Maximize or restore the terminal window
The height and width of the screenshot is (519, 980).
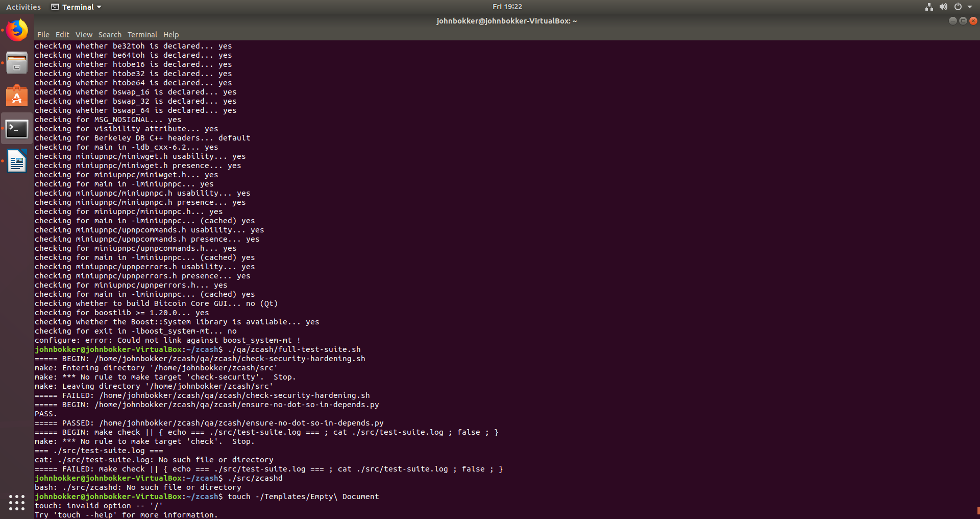[x=963, y=21]
